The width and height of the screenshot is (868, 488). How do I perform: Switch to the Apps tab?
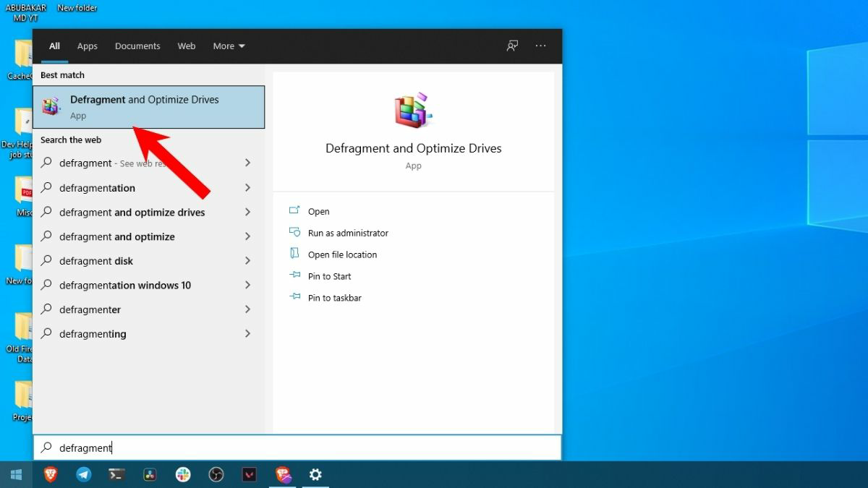point(88,46)
